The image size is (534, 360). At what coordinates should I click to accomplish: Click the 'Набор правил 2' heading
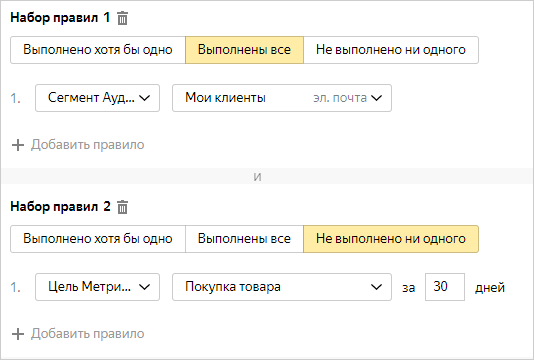click(60, 206)
